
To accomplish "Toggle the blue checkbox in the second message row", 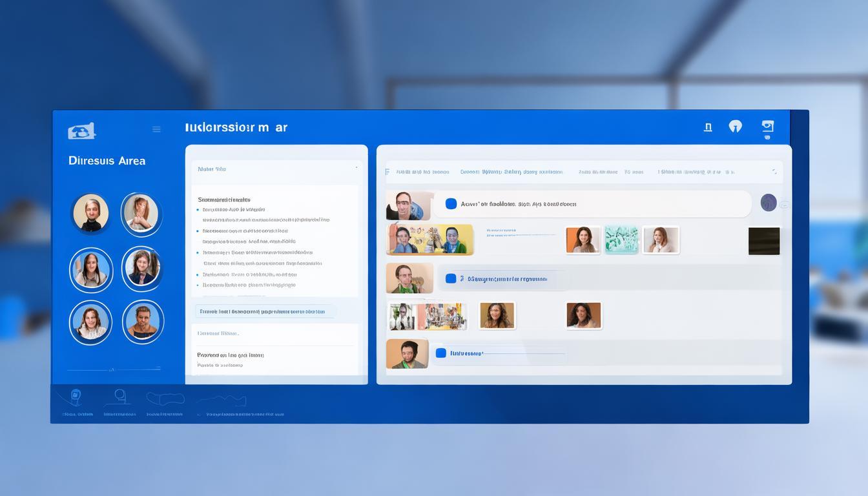I will (451, 278).
